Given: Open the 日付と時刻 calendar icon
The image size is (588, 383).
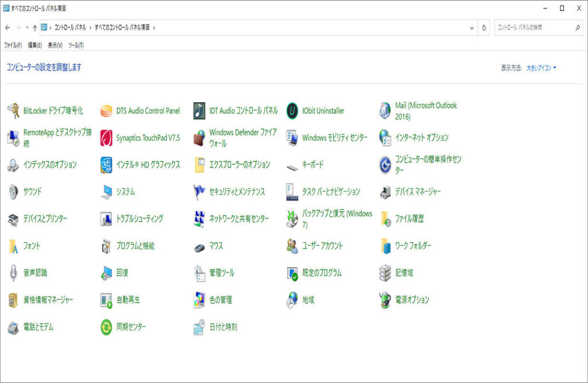Looking at the screenshot, I should (199, 327).
